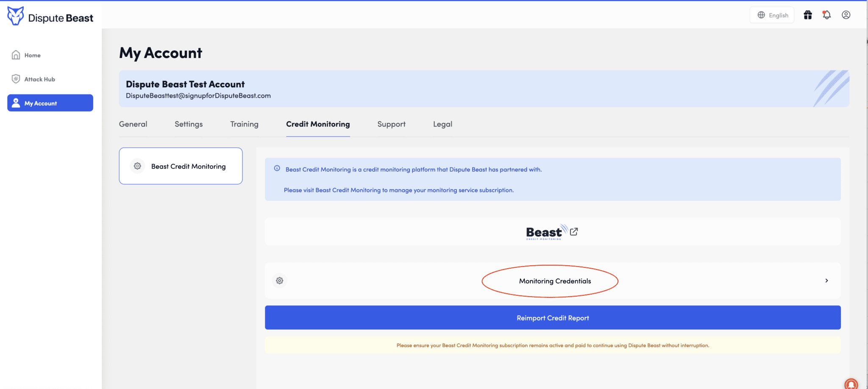Check notifications via the bell icon
The width and height of the screenshot is (868, 389).
pos(826,14)
